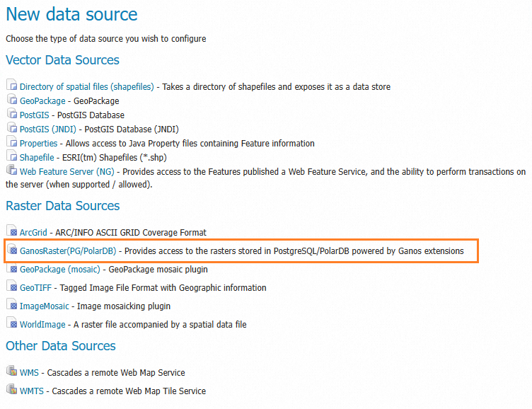Open the Directory of spatial files (shapefiles) link
The width and height of the screenshot is (532, 409).
click(x=86, y=87)
